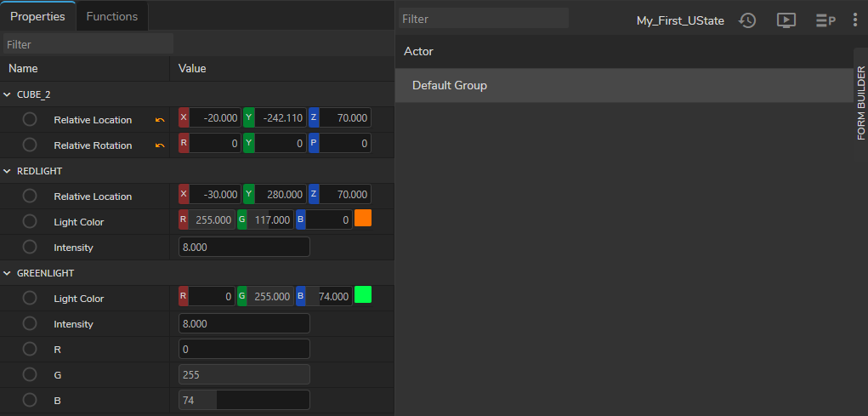Select the Default Group row
This screenshot has height=416, width=868.
623,86
